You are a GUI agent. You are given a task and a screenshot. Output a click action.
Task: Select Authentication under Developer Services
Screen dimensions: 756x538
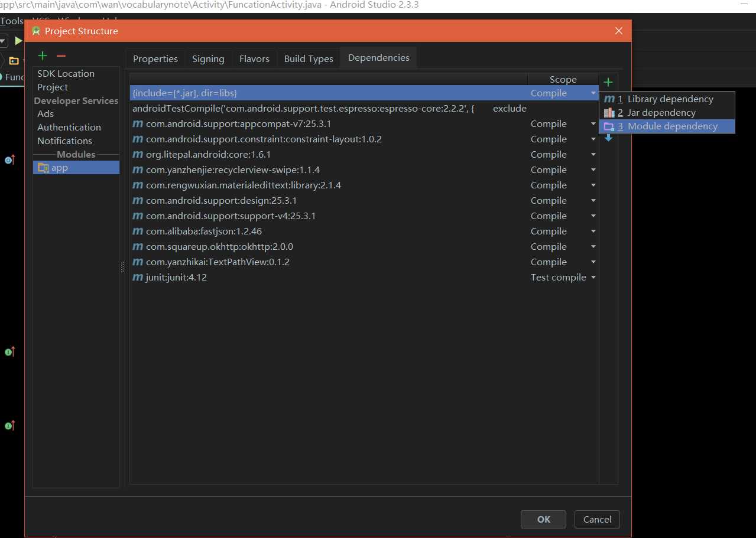tap(69, 128)
